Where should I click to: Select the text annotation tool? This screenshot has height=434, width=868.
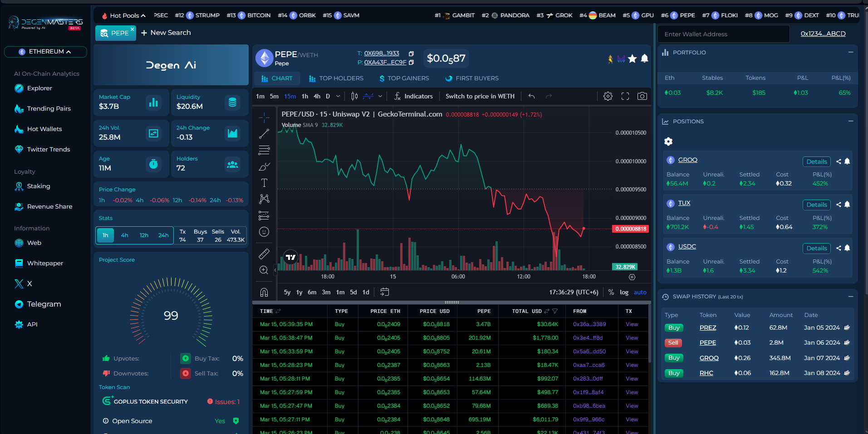coord(264,183)
